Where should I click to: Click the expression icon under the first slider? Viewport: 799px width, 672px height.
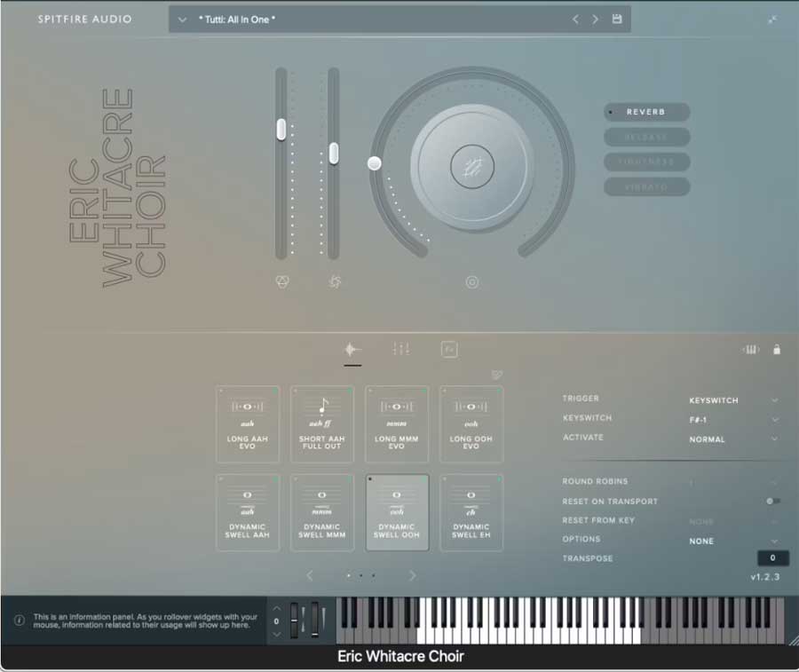click(x=282, y=281)
